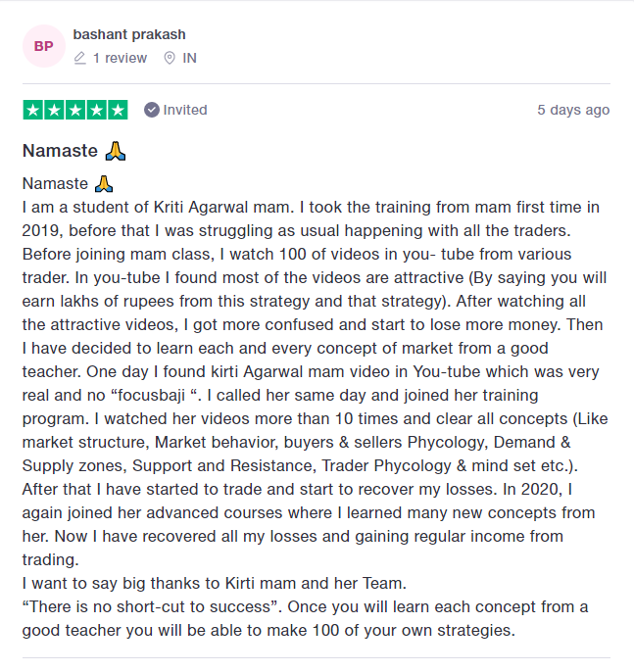Click the fifth green rating star
Screen dimensions: 634x672
pos(118,110)
